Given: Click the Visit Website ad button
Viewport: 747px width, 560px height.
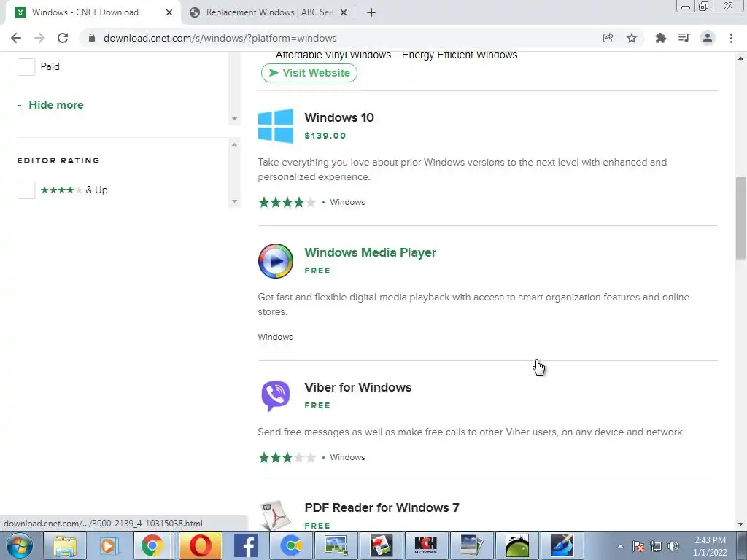Looking at the screenshot, I should click(309, 73).
